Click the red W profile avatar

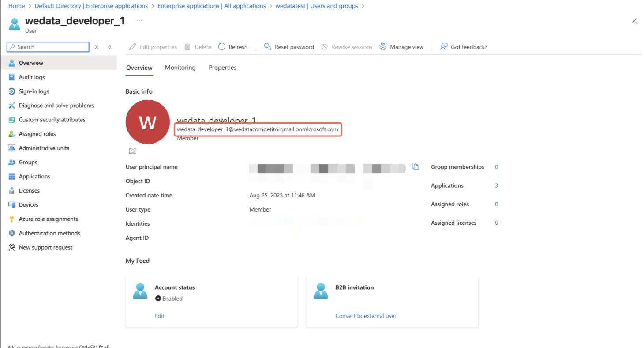(148, 122)
